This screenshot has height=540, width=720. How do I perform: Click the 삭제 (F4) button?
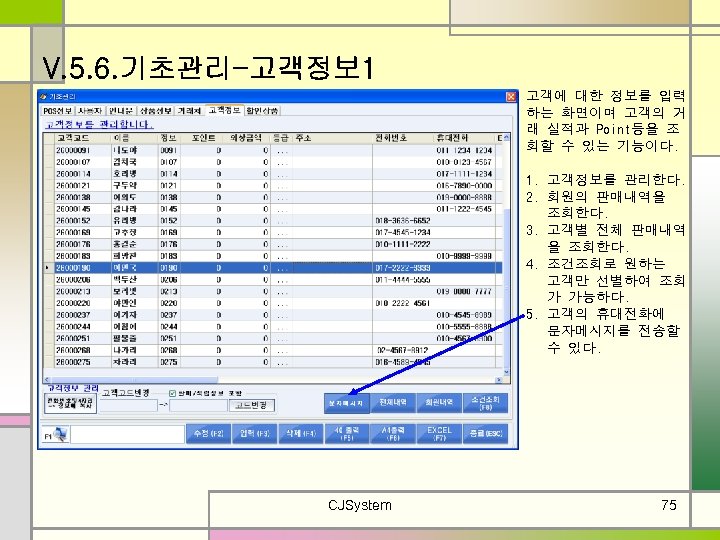[301, 433]
